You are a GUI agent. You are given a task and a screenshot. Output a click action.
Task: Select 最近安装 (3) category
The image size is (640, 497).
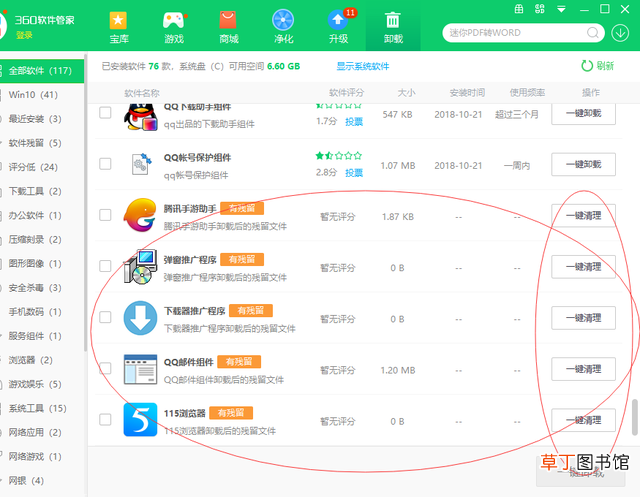[x=42, y=119]
